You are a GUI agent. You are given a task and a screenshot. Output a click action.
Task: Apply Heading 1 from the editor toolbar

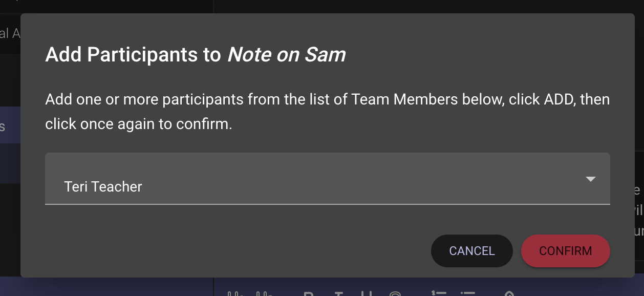tap(235, 294)
